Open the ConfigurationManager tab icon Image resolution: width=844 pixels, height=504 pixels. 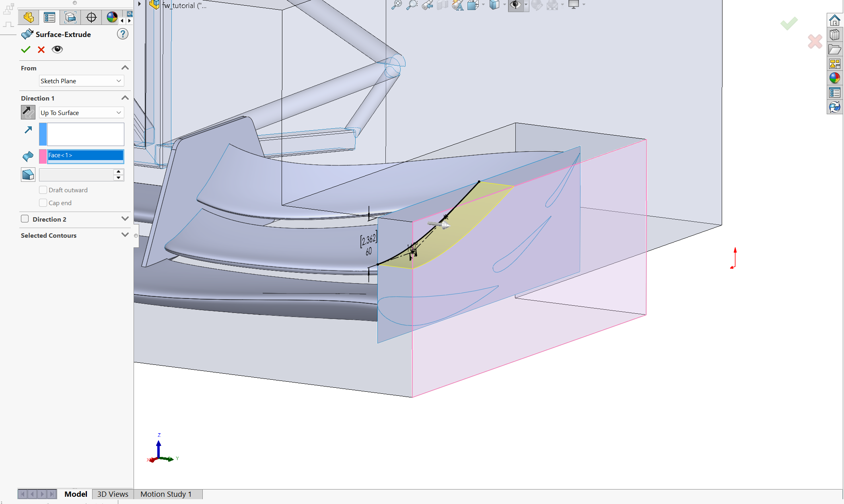[70, 17]
